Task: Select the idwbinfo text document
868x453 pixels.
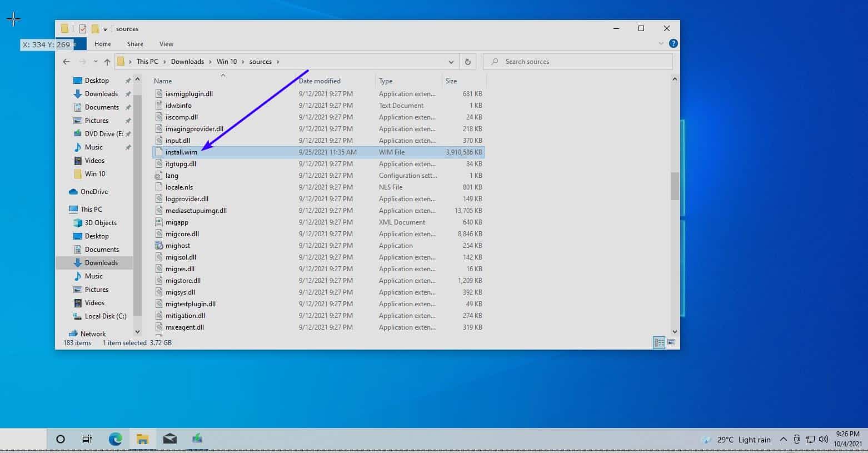Action: point(318,106)
